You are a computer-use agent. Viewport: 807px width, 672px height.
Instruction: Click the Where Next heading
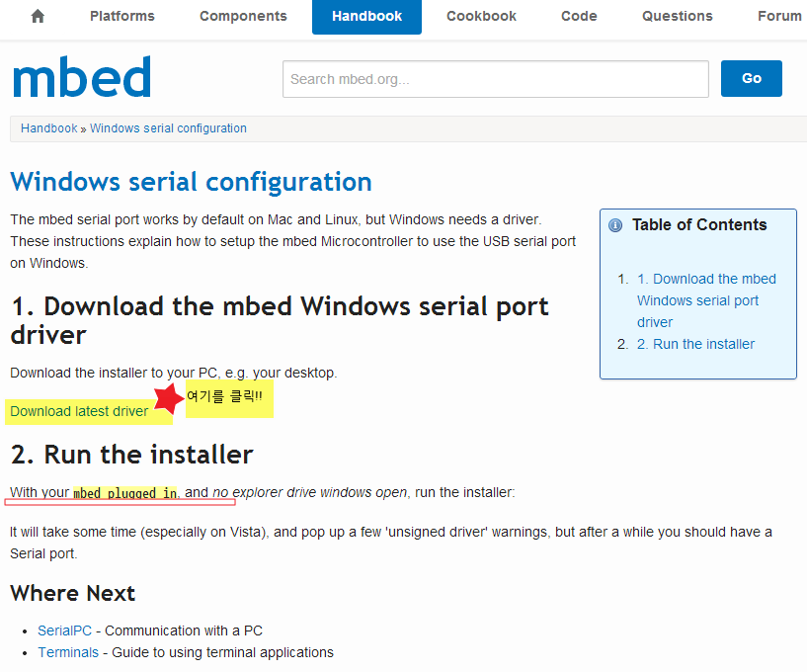click(x=72, y=593)
